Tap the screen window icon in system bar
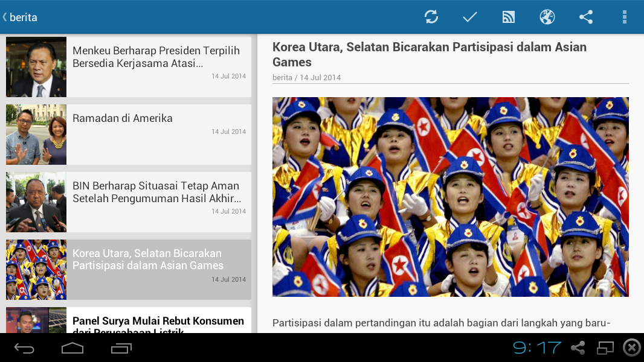This screenshot has height=362, width=644. coord(605,348)
